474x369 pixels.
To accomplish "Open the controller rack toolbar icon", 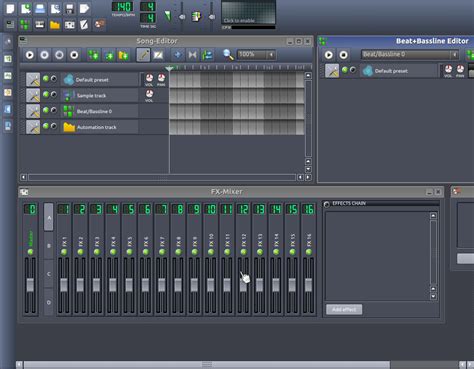I will point(99,24).
